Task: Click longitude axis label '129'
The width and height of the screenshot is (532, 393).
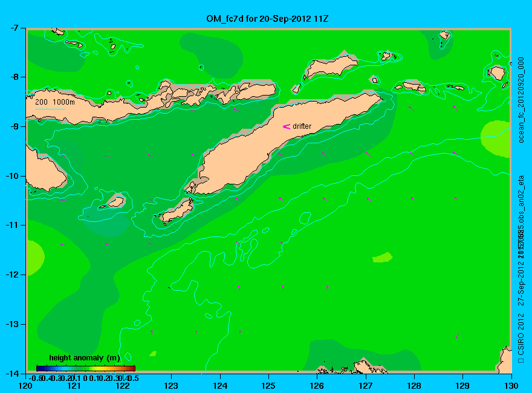Action: pos(462,386)
